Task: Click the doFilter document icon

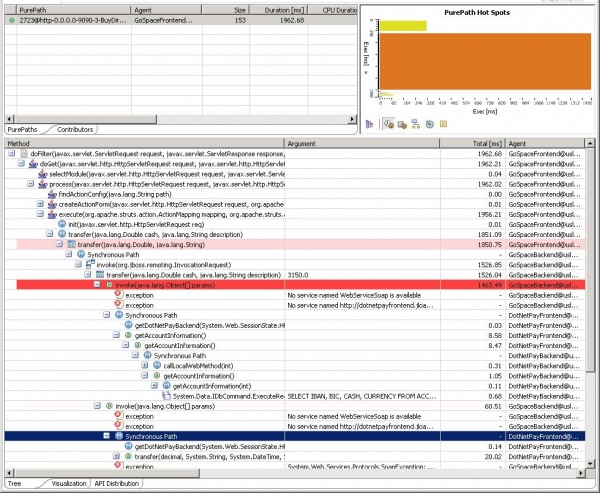Action: pyautogui.click(x=24, y=154)
